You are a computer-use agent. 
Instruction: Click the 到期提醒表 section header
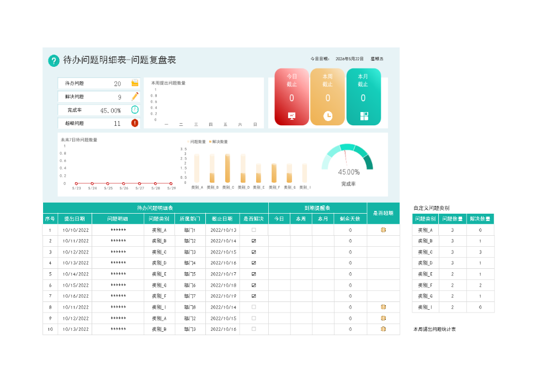click(317, 208)
